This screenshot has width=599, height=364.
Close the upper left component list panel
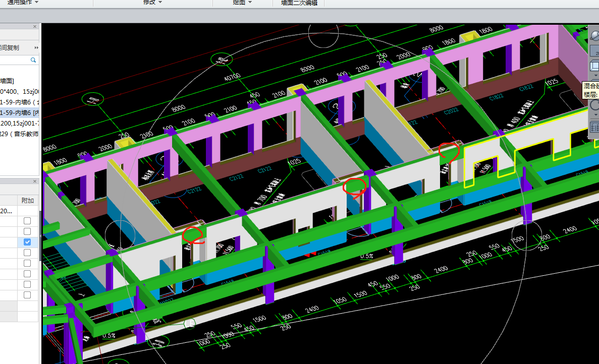click(35, 27)
